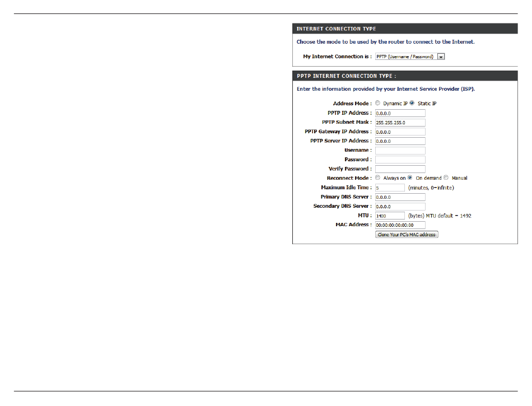The height and width of the screenshot is (406, 532).
Task: Select On demand reconnect mode
Action: pyautogui.click(x=410, y=178)
